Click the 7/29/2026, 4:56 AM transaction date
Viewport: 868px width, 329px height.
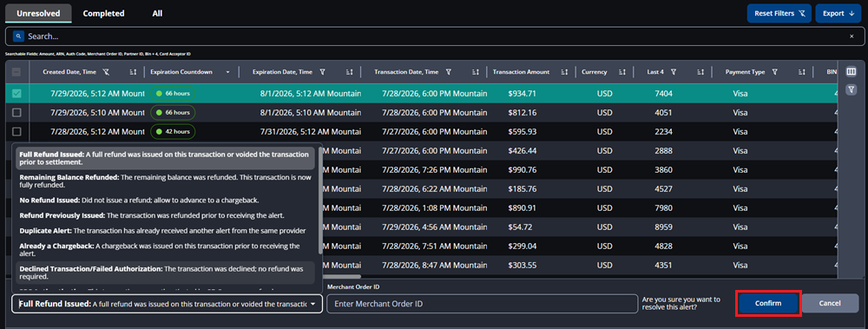(435, 227)
